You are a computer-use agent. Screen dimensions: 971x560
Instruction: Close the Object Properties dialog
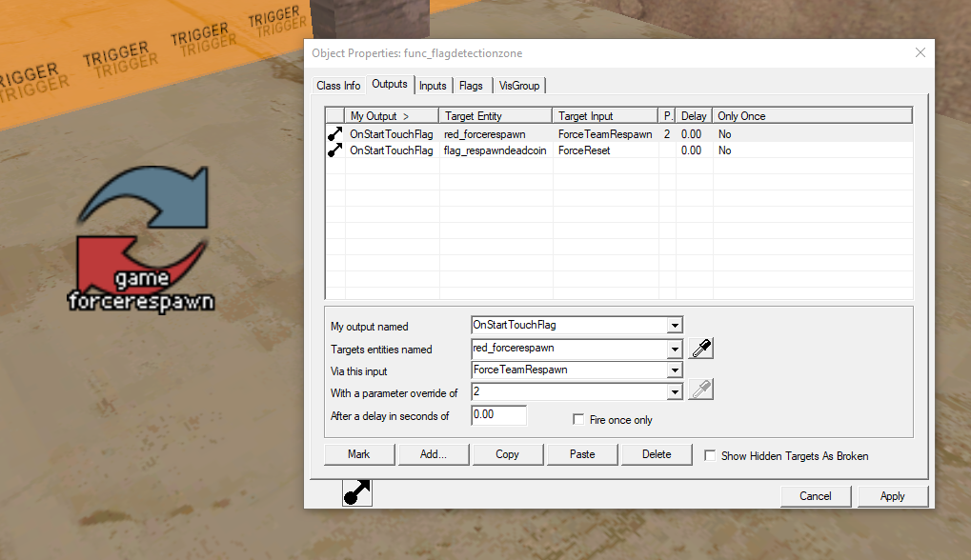coord(920,52)
